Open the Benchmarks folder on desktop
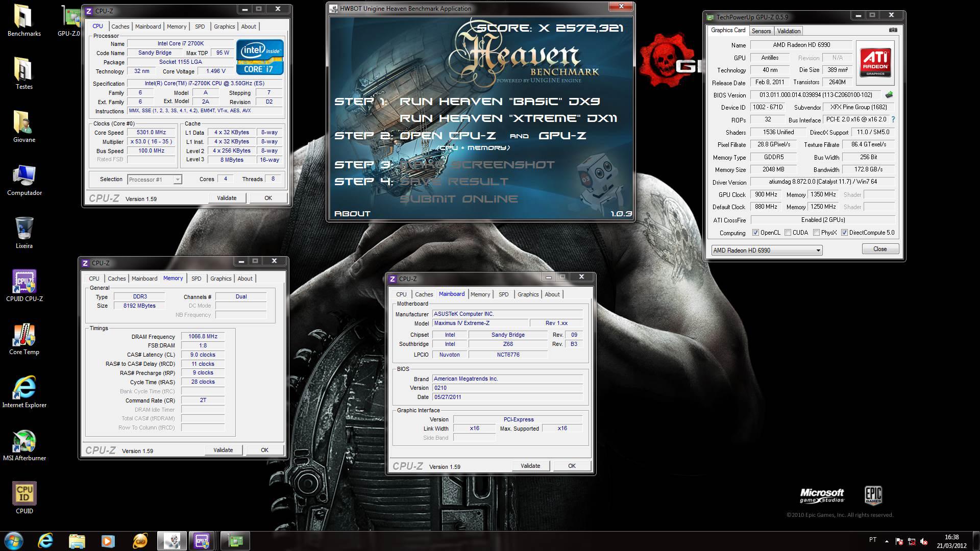The image size is (980, 551). [24, 20]
